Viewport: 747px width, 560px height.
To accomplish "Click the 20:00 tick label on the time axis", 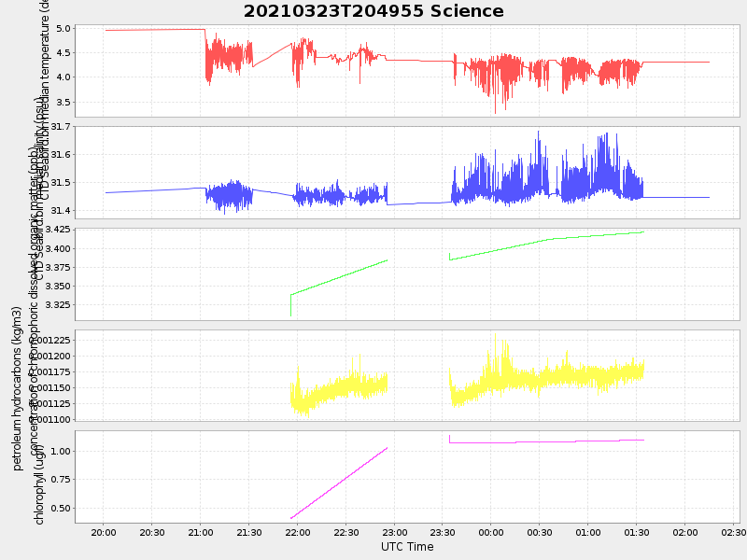I will coord(104,533).
